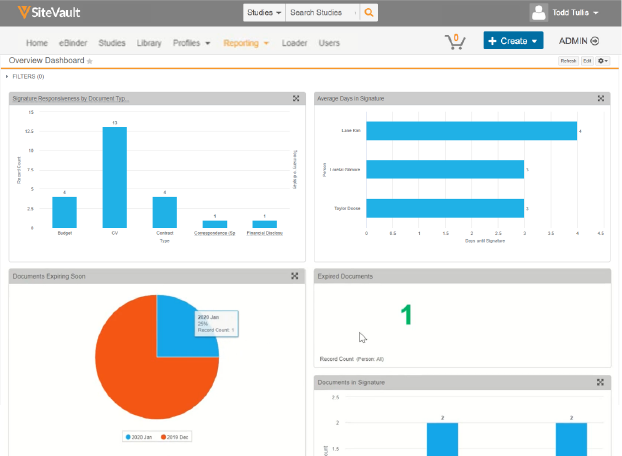This screenshot has height=456, width=622.
Task: Open the shopping cart icon
Action: [x=455, y=41]
